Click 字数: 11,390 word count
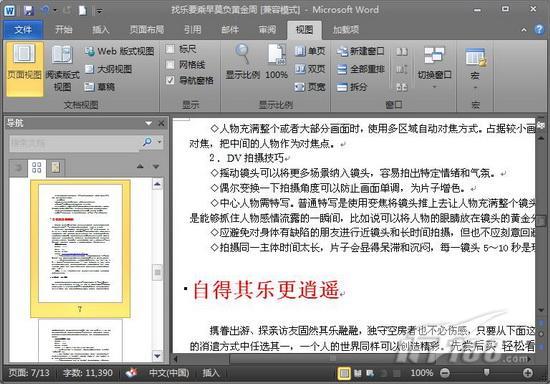The height and width of the screenshot is (384, 550). click(x=88, y=373)
